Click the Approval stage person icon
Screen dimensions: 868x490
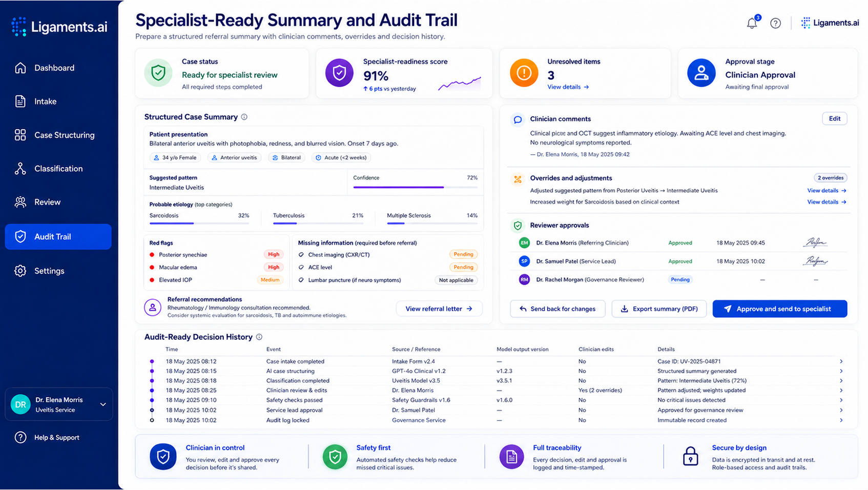pos(701,73)
